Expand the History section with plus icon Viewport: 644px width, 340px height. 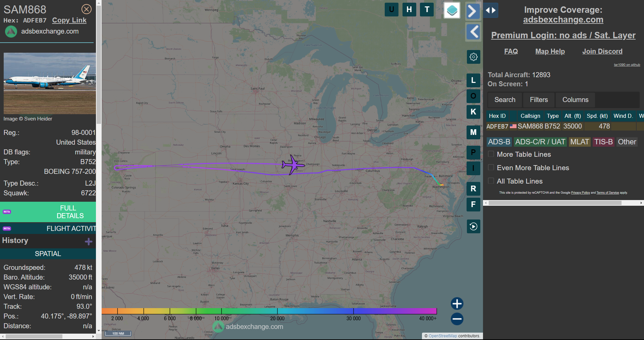tap(89, 242)
